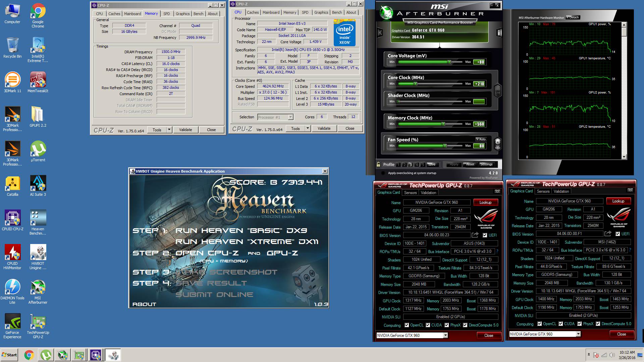
Task: Open the Heaven Benchmark desktop shortcut
Action: click(x=38, y=223)
